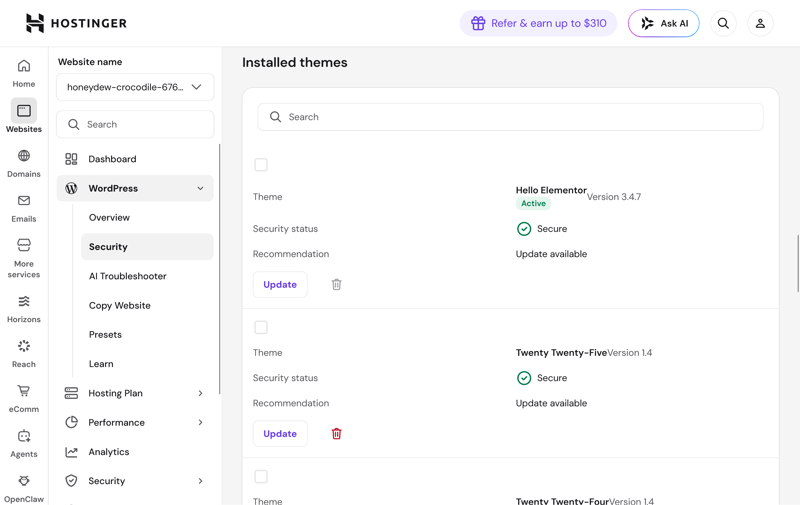Click the Installed themes Search field
Image resolution: width=800 pixels, height=505 pixels.
[x=510, y=117]
